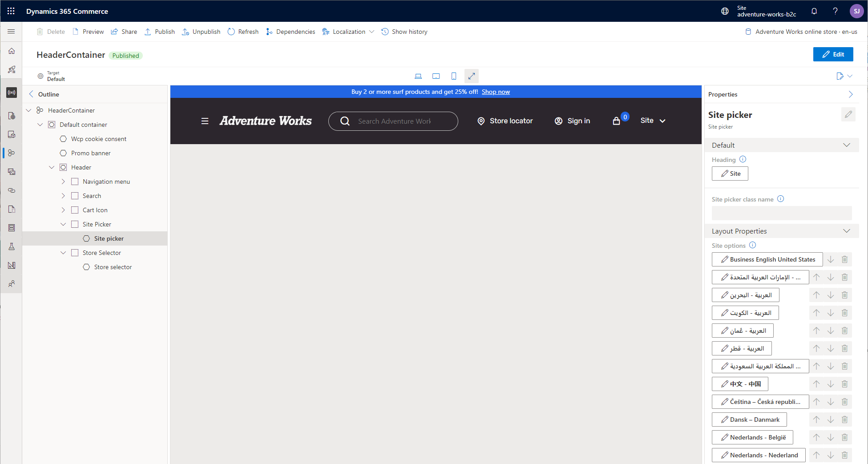Click the Site picker class name input field
The height and width of the screenshot is (464, 868).
(x=781, y=213)
